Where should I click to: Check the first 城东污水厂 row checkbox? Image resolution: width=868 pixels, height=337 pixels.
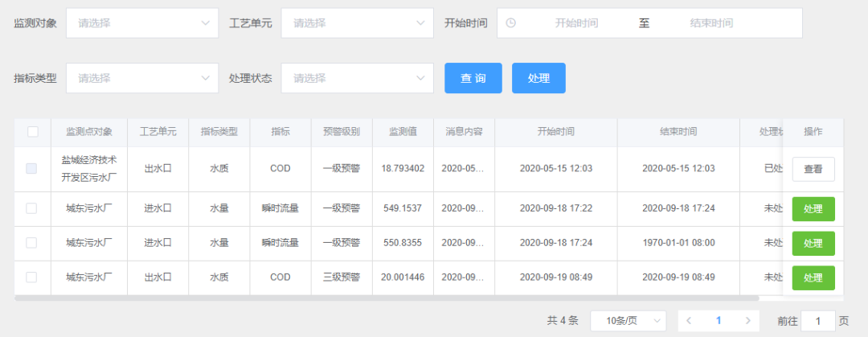click(x=31, y=208)
